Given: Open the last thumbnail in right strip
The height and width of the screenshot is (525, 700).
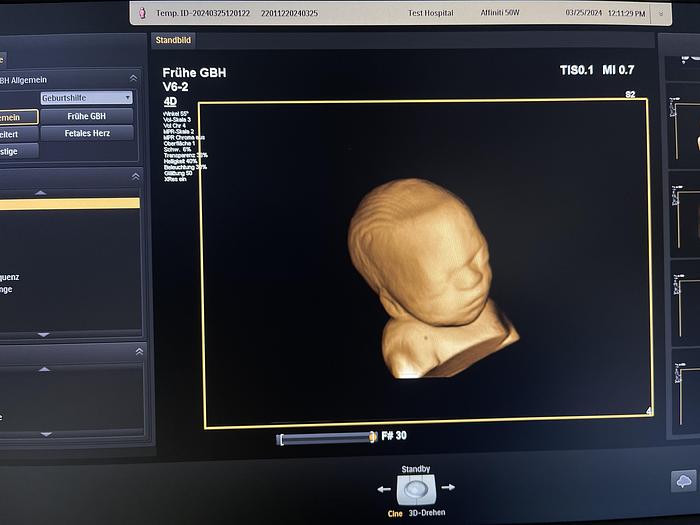Looking at the screenshot, I should coord(687,392).
